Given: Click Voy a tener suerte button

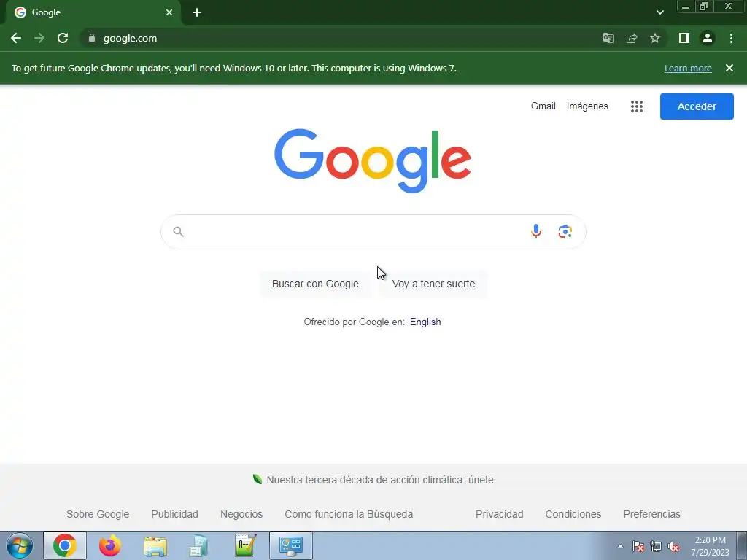Looking at the screenshot, I should pos(433,284).
